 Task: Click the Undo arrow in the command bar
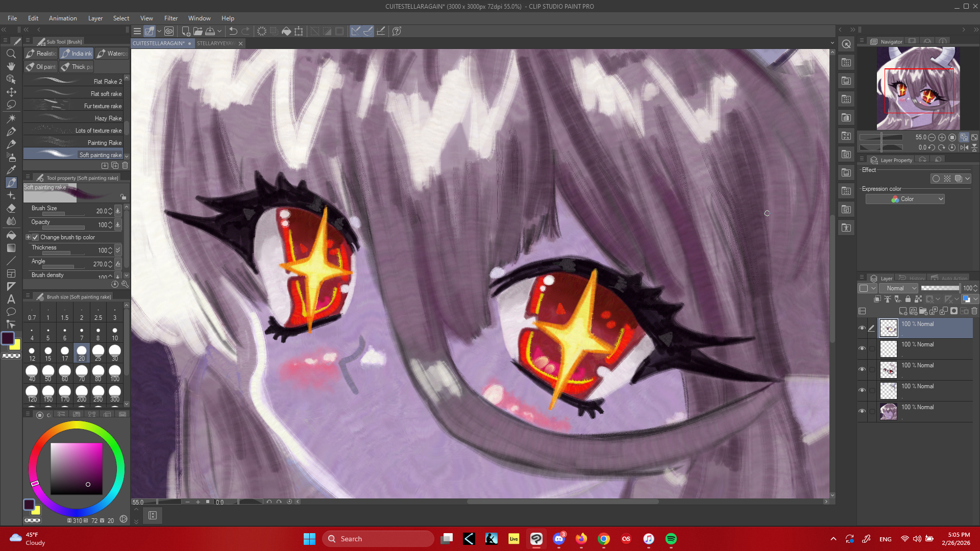pos(233,31)
